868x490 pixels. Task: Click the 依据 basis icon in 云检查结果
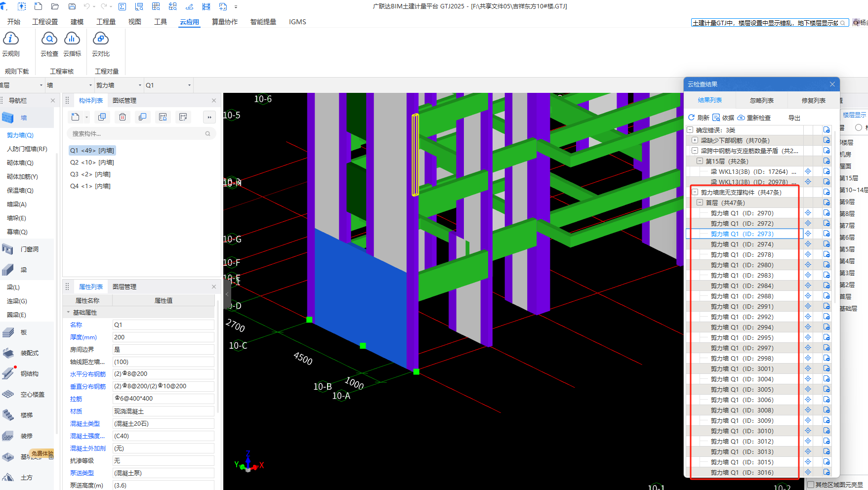[x=716, y=118]
